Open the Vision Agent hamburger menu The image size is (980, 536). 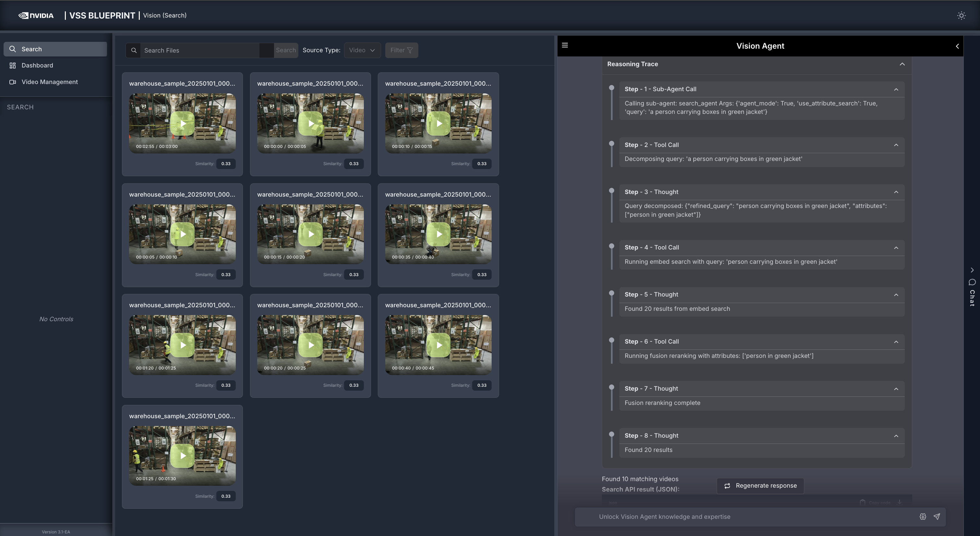tap(565, 45)
